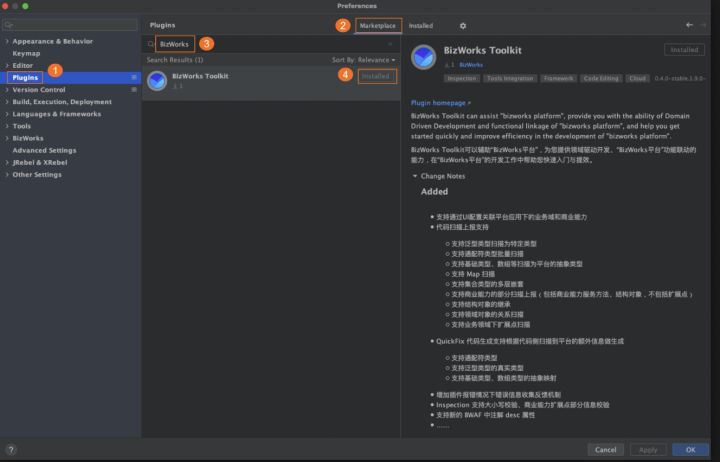The image size is (720, 462).
Task: Click the Version Control row marker icon
Action: tap(134, 90)
